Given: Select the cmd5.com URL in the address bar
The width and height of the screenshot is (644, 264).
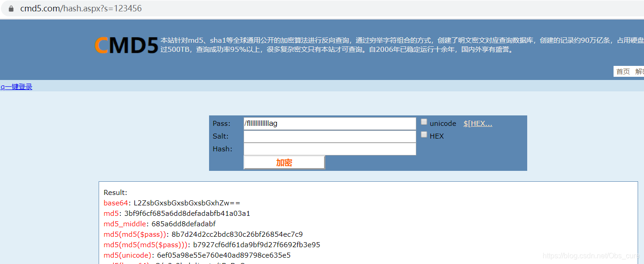Looking at the screenshot, I should [81, 9].
